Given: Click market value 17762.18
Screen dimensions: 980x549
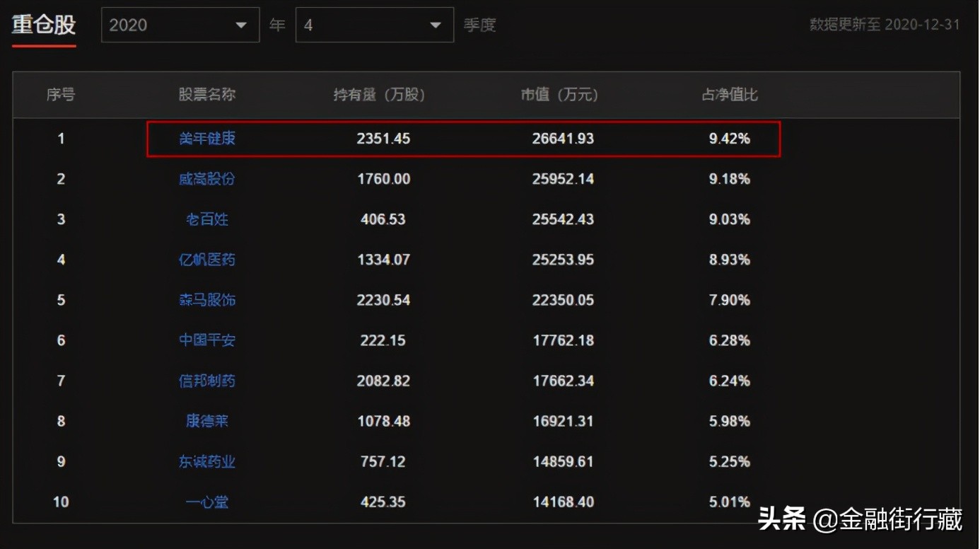Looking at the screenshot, I should click(563, 340).
